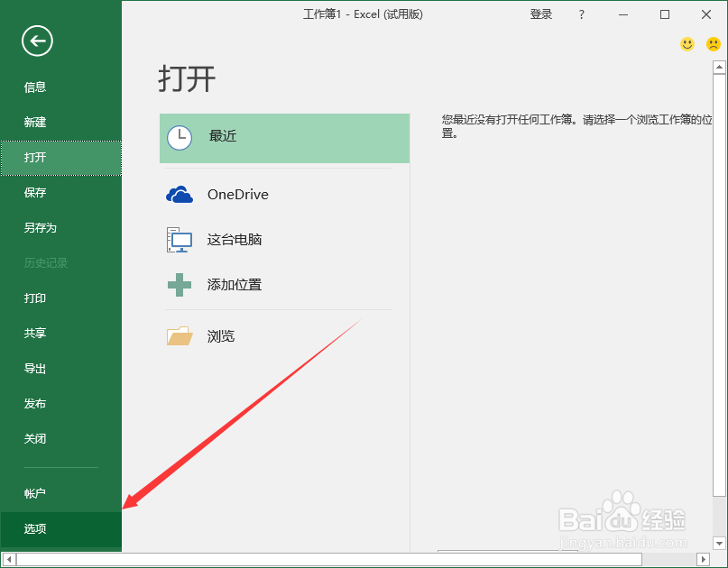Click the 添加位置 plus icon

(x=180, y=286)
